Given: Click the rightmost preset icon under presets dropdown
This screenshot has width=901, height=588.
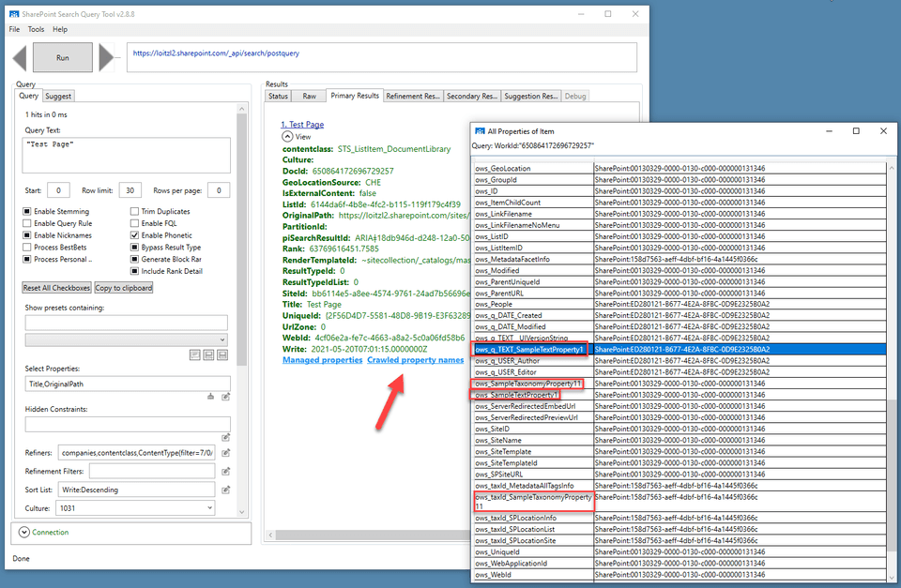Looking at the screenshot, I should (222, 354).
